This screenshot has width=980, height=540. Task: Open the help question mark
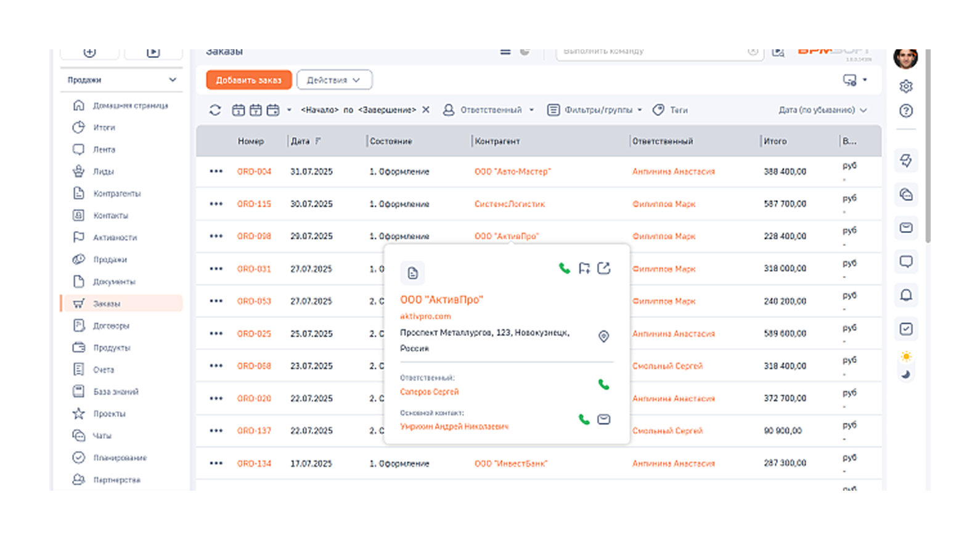click(x=906, y=111)
